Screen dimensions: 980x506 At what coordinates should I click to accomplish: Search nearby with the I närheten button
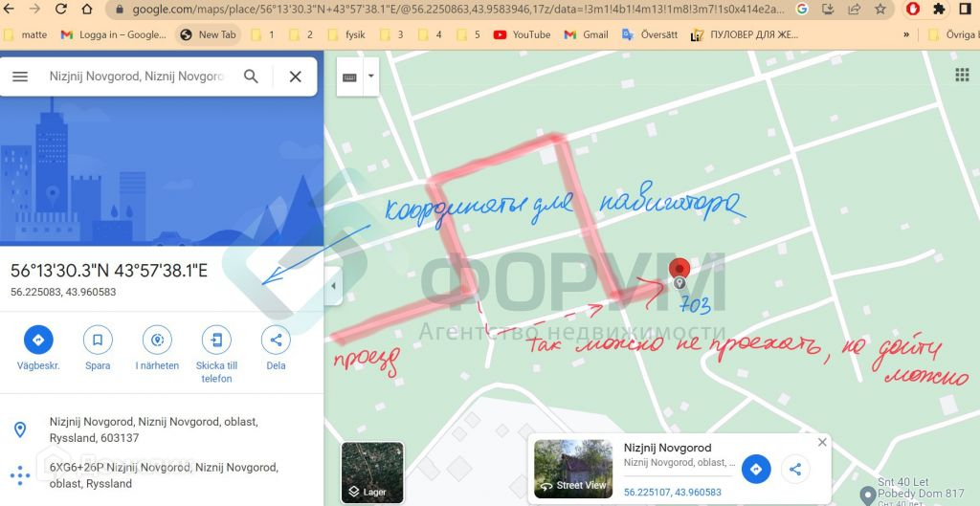(157, 348)
